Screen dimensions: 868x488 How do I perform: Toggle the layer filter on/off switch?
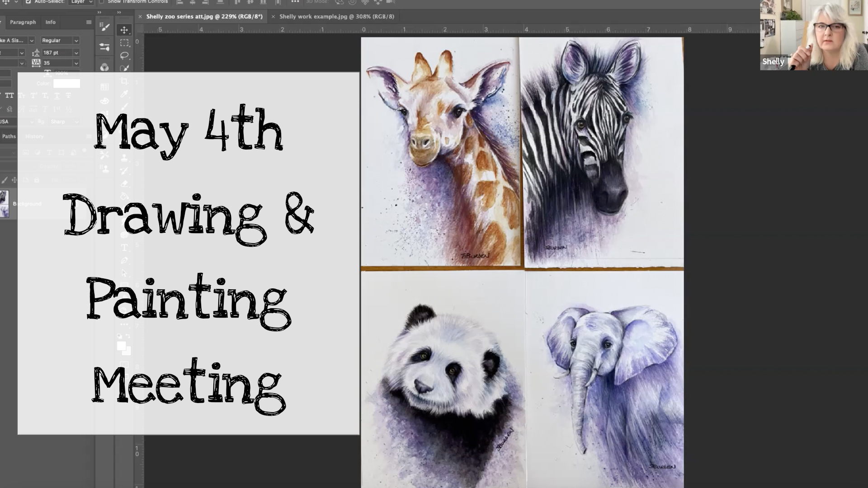click(x=85, y=151)
